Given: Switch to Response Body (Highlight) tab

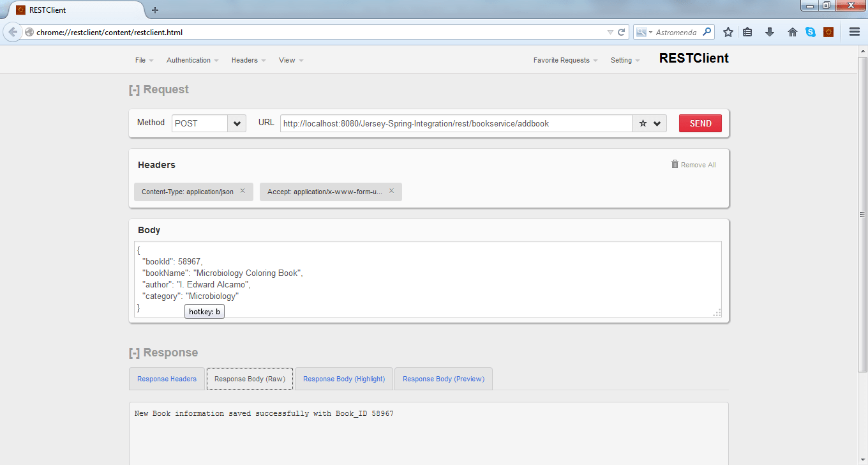Looking at the screenshot, I should [343, 379].
